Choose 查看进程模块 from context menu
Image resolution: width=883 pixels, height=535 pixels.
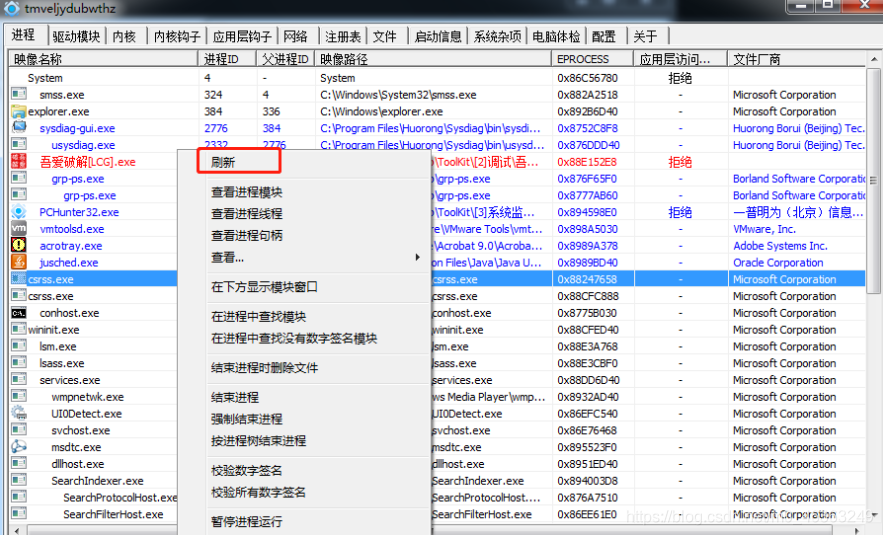[247, 192]
